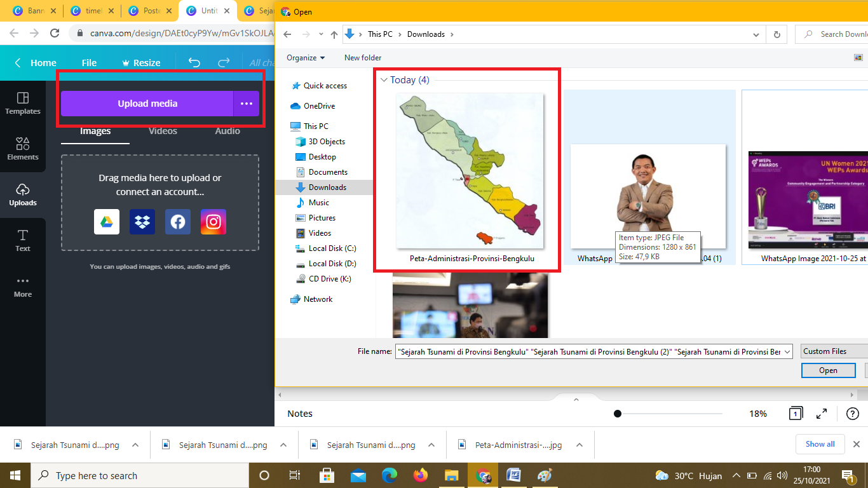
Task: Open the Elements sidebar panel
Action: (x=23, y=149)
